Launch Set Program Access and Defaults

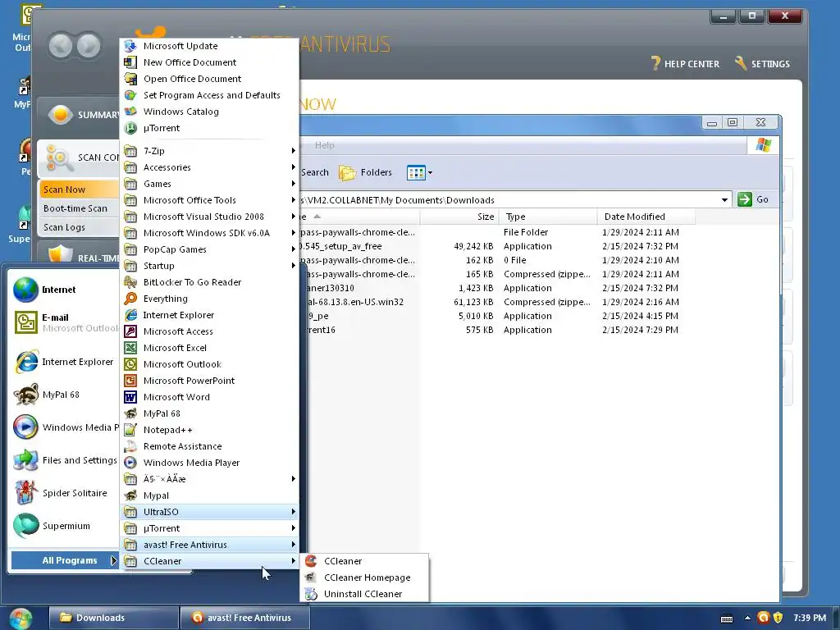click(x=209, y=95)
